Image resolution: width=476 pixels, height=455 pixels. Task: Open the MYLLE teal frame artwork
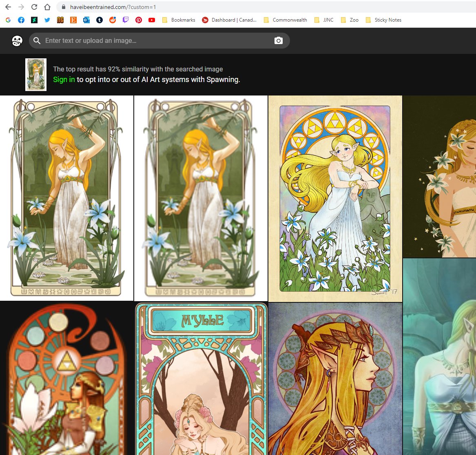[201, 378]
